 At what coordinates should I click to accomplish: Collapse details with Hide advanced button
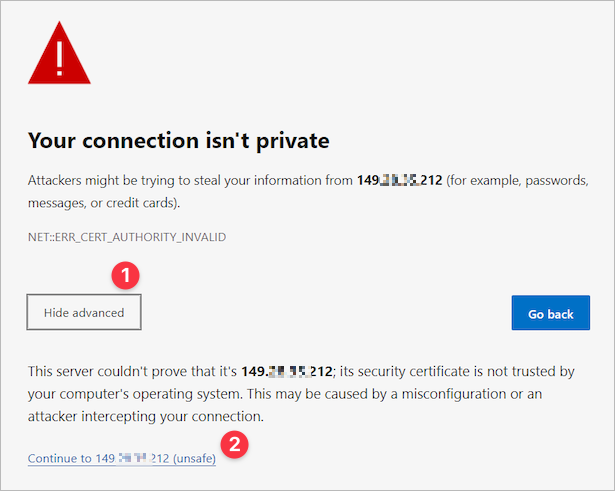click(x=84, y=313)
